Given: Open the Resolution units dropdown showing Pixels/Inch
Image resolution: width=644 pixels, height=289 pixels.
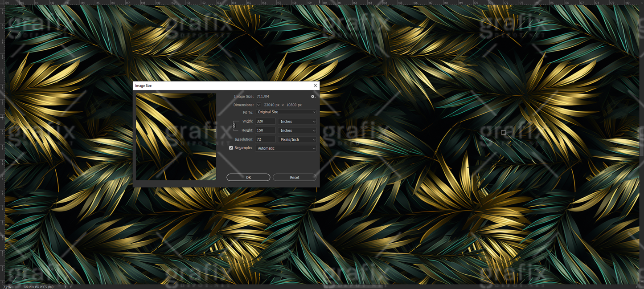Looking at the screenshot, I should (297, 139).
